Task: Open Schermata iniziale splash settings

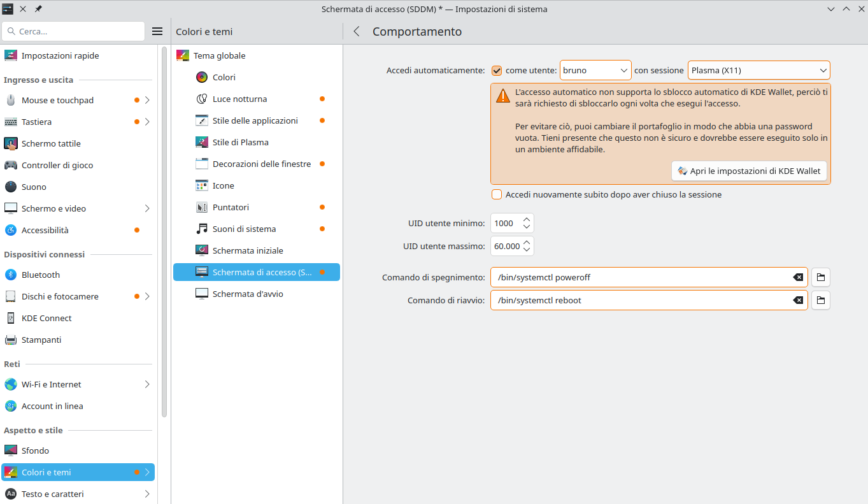Action: (x=257, y=250)
